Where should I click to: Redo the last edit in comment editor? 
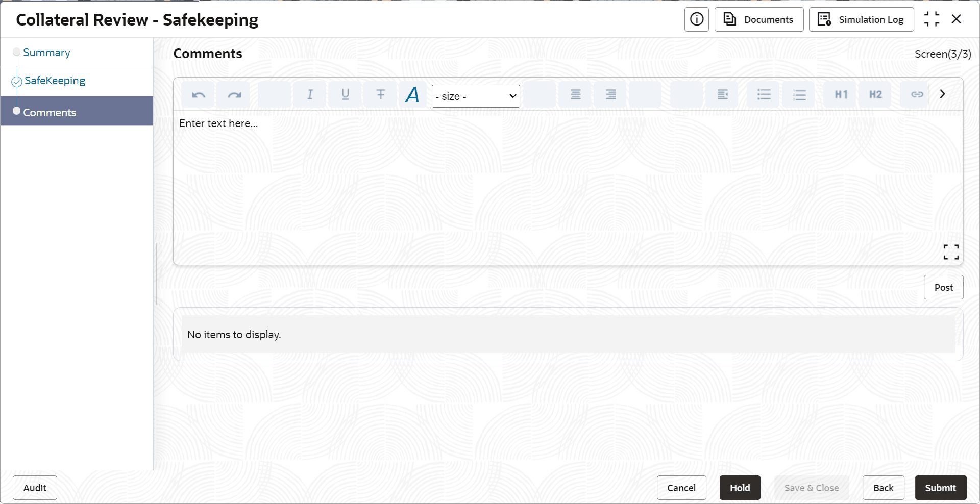tap(234, 94)
